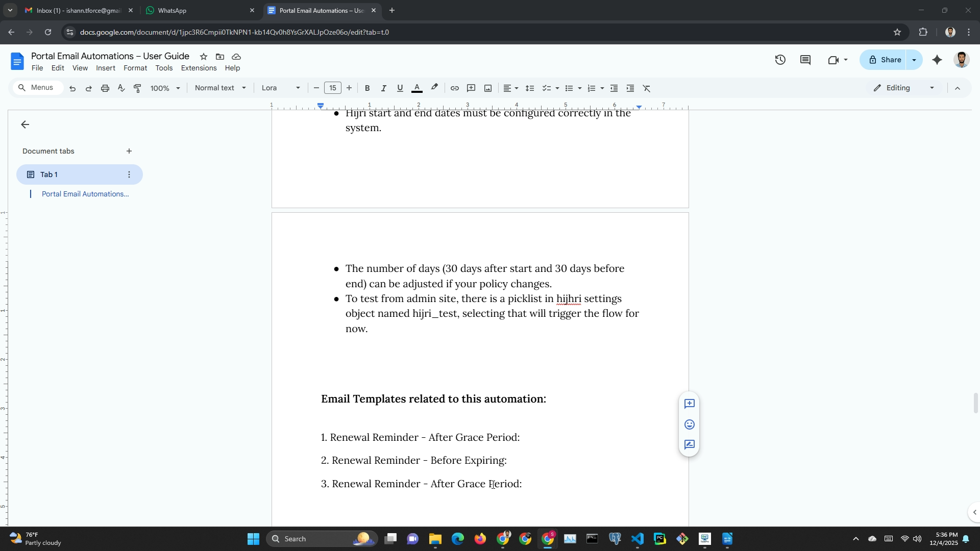This screenshot has width=980, height=551.
Task: Toggle underline formatting
Action: (400, 88)
